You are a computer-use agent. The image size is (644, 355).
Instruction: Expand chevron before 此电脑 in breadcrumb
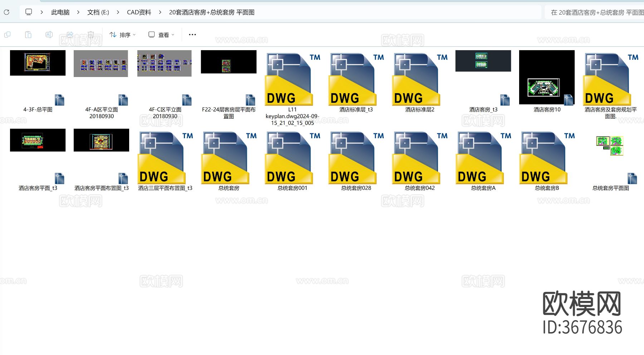click(42, 12)
